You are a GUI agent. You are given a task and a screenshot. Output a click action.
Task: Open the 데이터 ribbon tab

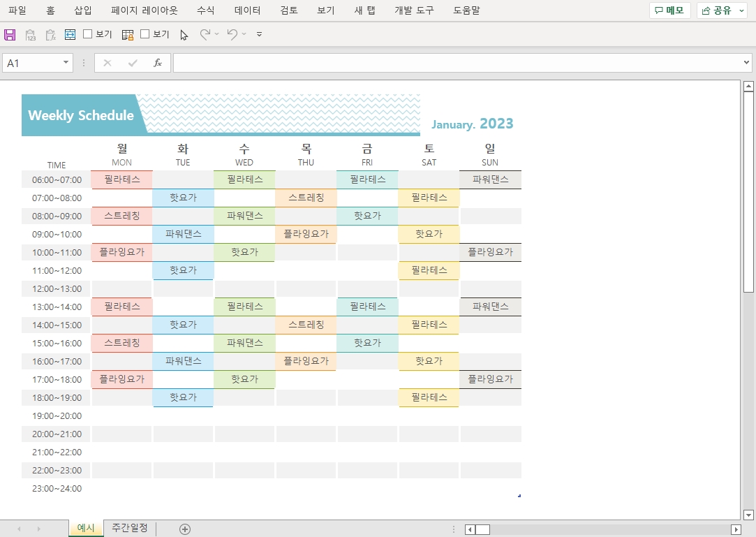coord(247,10)
